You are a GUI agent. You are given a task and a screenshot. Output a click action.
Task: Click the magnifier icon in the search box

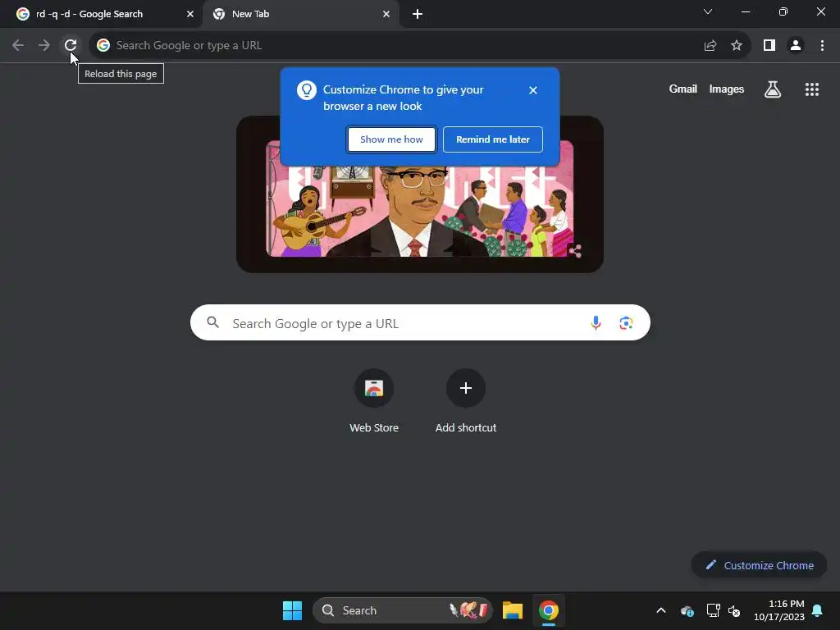213,322
